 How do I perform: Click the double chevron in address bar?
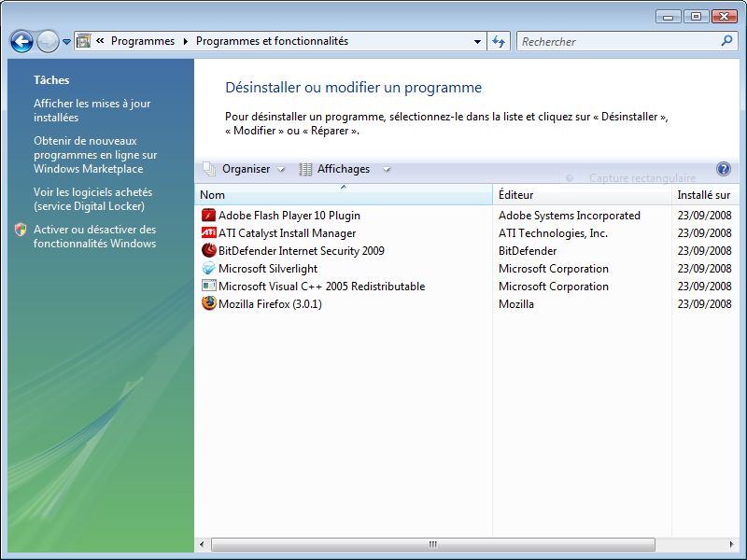pos(100,41)
